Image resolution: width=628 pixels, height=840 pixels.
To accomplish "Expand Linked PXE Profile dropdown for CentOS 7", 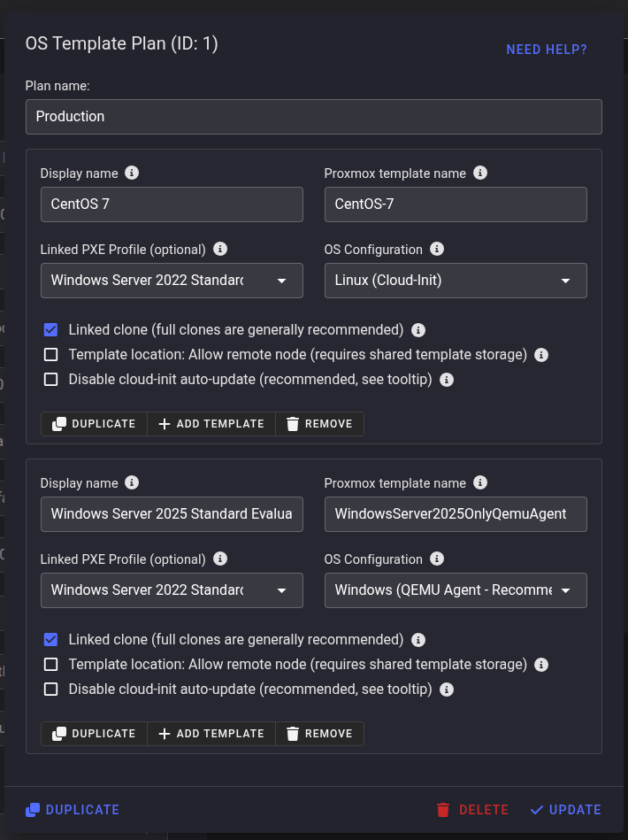I will tap(172, 281).
